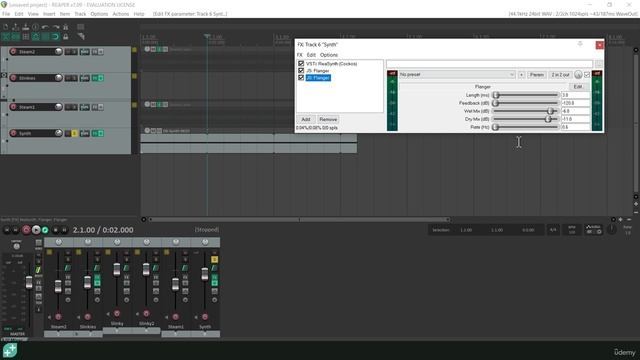Go to start of project in transport

point(7,230)
